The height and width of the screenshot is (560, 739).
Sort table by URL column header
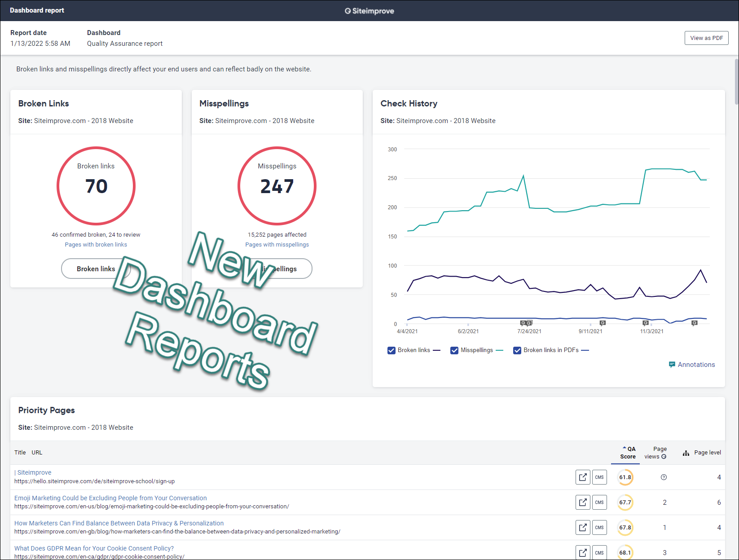click(37, 453)
